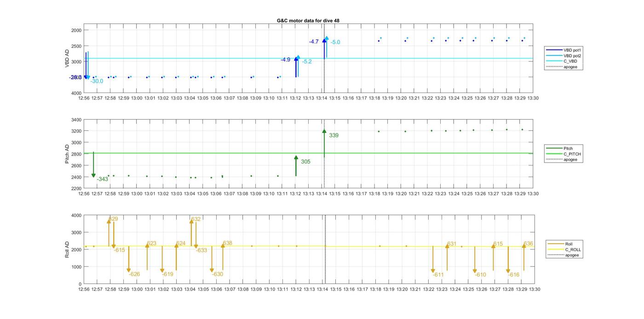
Task: Click the '2400' tick on Pitch axis
Action: (x=77, y=177)
